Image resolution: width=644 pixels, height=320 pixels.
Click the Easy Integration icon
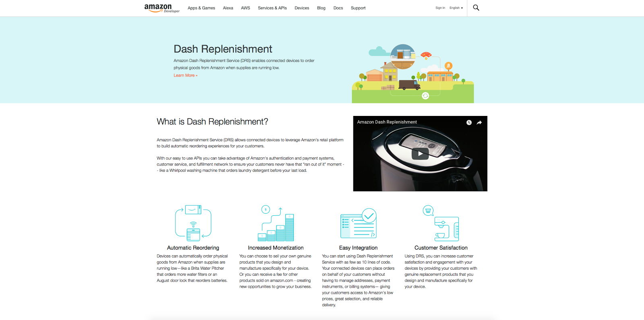(358, 223)
